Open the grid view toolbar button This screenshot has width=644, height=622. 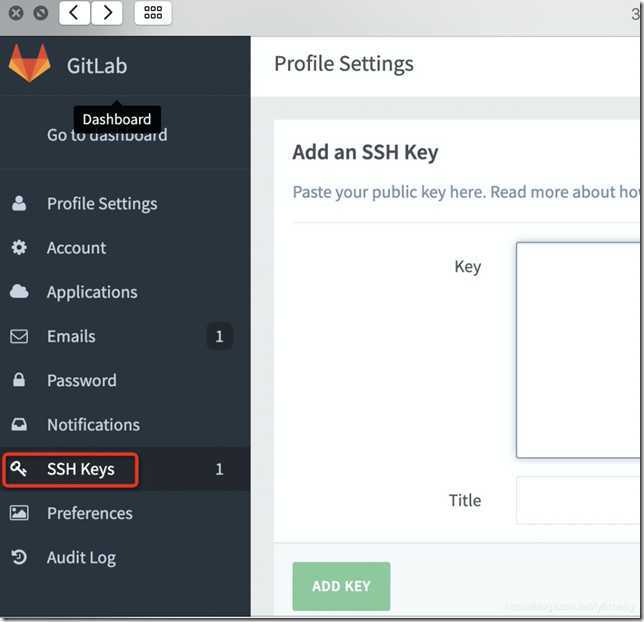click(153, 13)
